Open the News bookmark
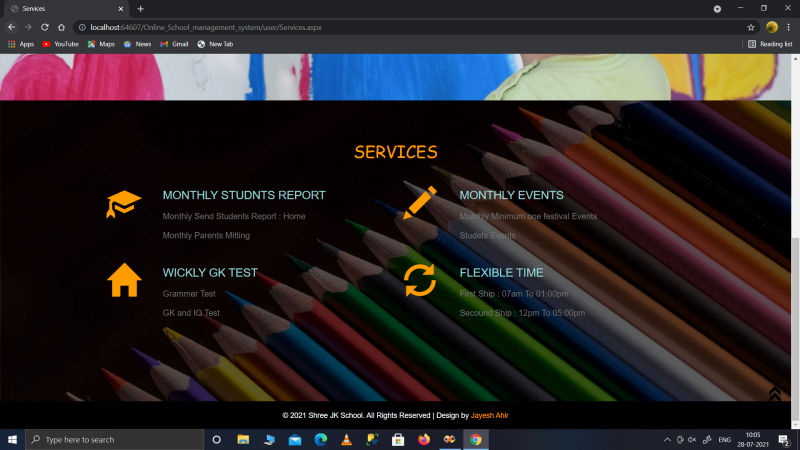Viewport: 800px width, 450px height. pos(137,44)
